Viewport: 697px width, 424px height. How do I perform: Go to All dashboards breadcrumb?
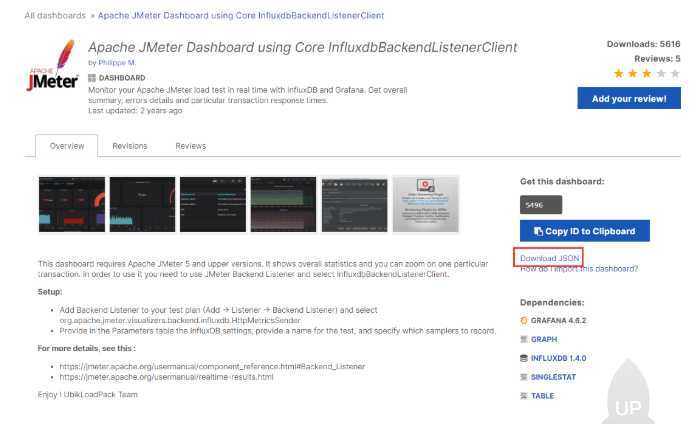[55, 16]
